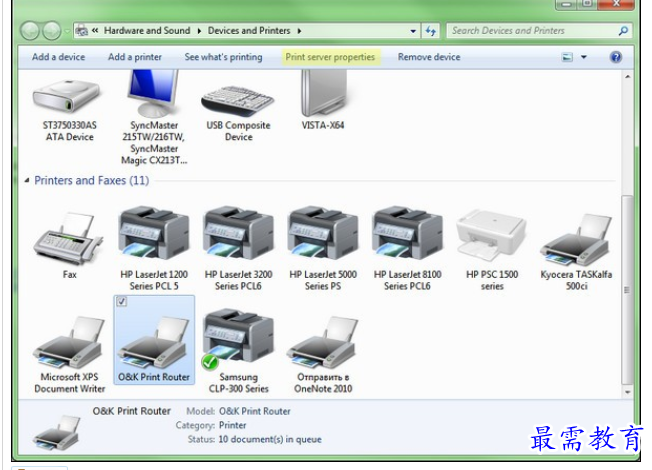This screenshot has height=470, width=652.
Task: Click the scrollbar down arrow
Action: pyautogui.click(x=627, y=392)
